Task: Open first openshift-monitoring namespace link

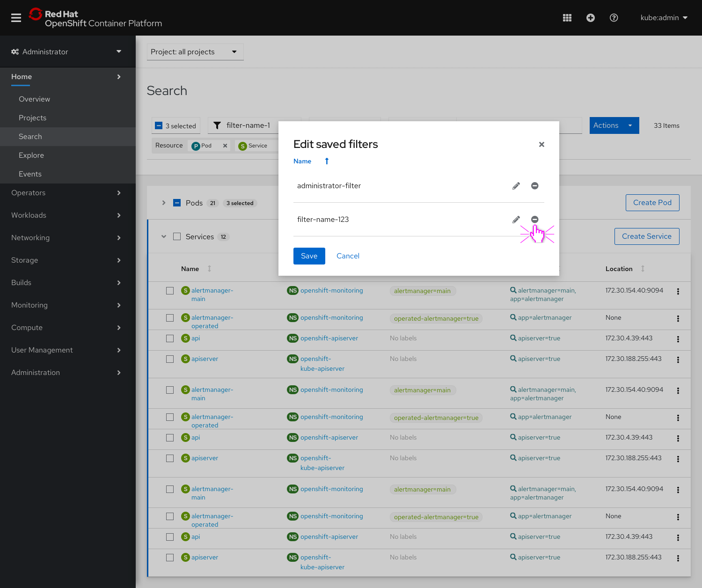Action: tap(332, 291)
